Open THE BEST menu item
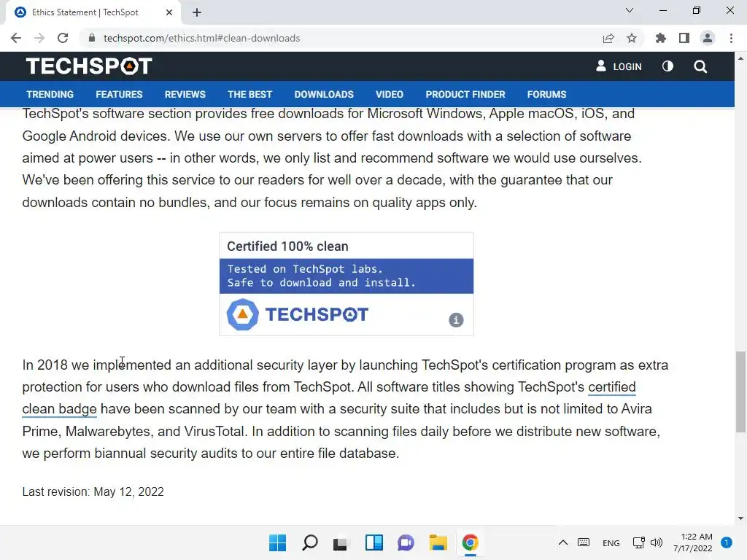The width and height of the screenshot is (747, 560). (249, 94)
